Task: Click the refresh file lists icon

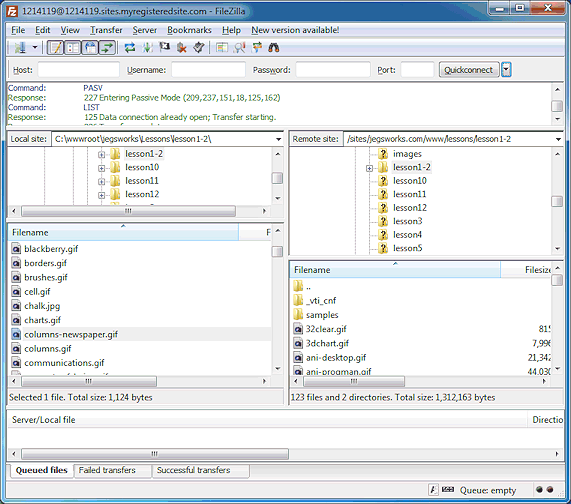Action: pos(130,47)
